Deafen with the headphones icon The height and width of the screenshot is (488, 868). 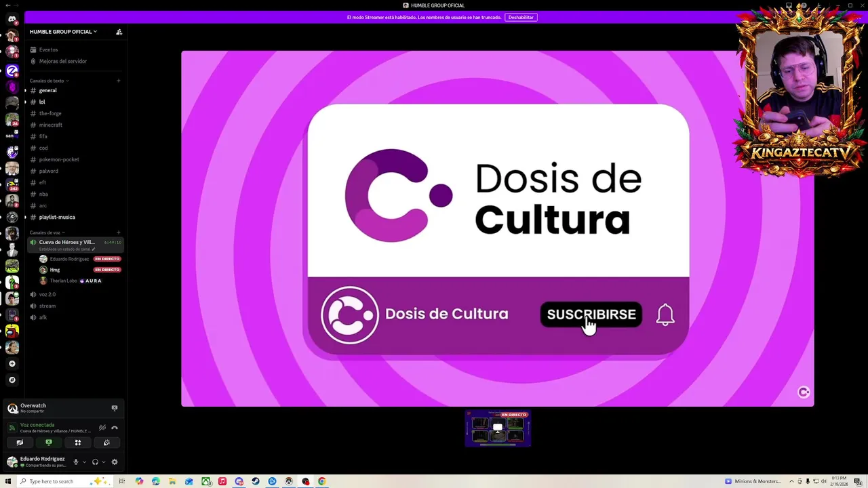[95, 462]
